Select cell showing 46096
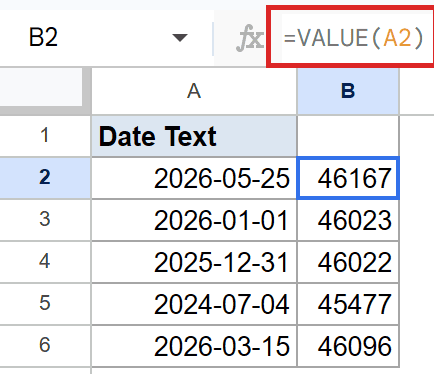The width and height of the screenshot is (434, 374). click(348, 346)
